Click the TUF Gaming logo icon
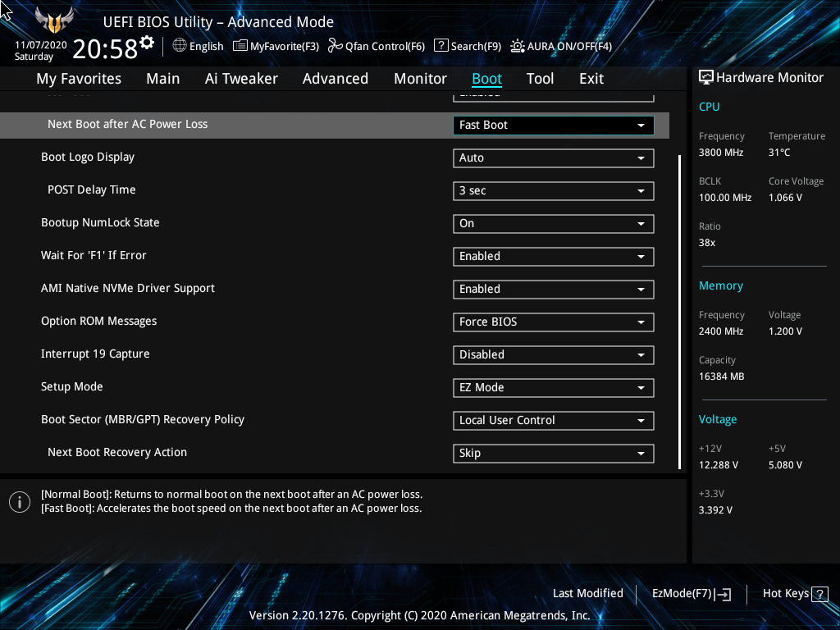This screenshot has width=840, height=630. pos(53,21)
